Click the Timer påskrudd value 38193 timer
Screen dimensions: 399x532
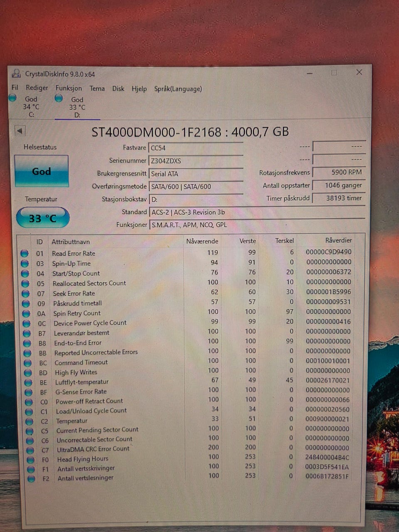click(x=339, y=198)
